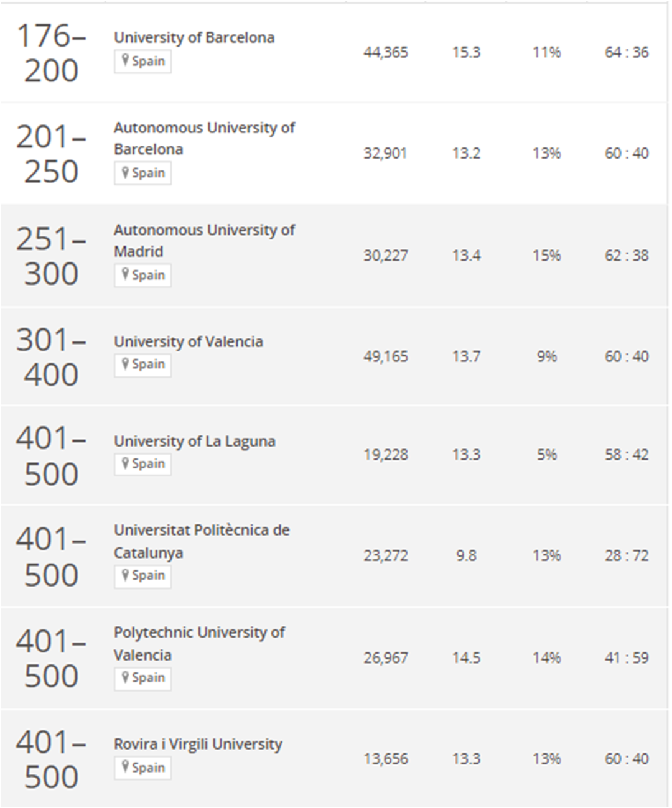The height and width of the screenshot is (808, 672).
Task: Click Spain tag under Polytechnic University of Valencia
Action: (142, 678)
